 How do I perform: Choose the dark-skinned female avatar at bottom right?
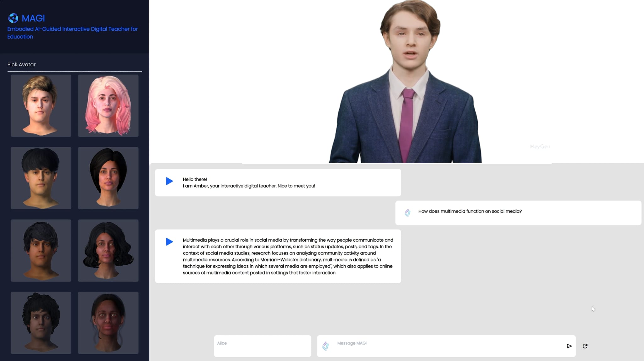coord(108,323)
